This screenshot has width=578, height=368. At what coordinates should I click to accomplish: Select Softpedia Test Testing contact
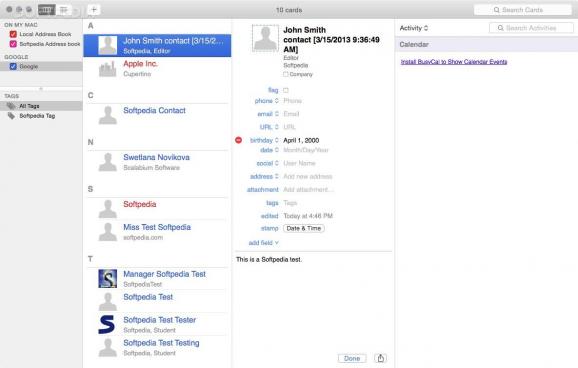(157, 347)
